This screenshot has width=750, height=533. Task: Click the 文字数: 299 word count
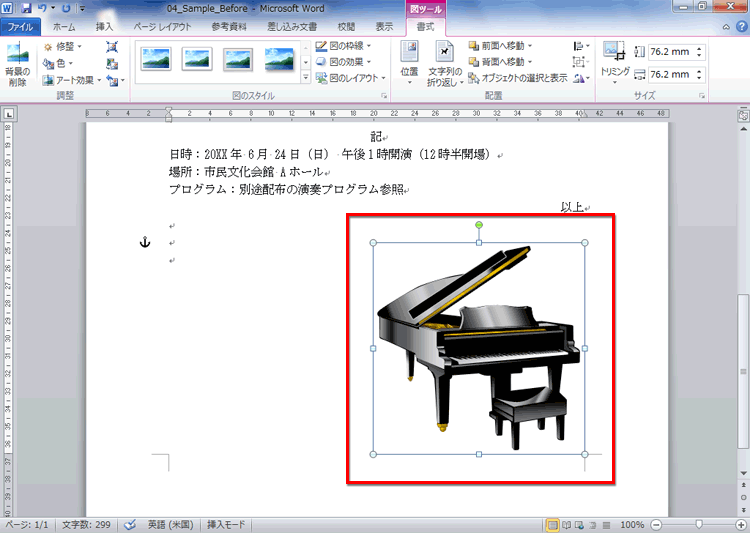click(x=86, y=525)
